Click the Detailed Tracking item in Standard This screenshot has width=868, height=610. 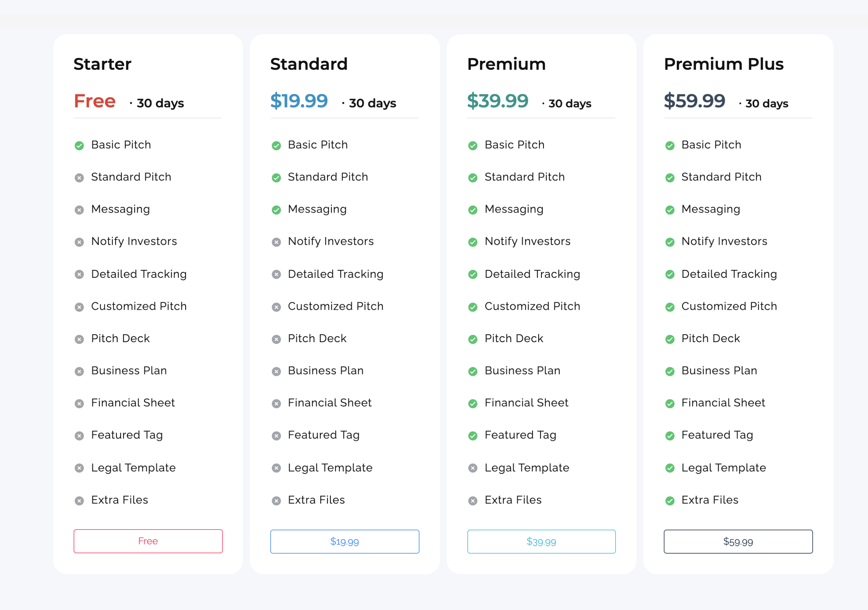(335, 274)
